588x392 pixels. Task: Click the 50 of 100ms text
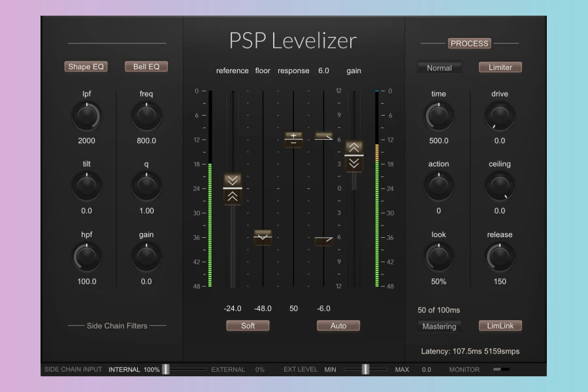(439, 310)
